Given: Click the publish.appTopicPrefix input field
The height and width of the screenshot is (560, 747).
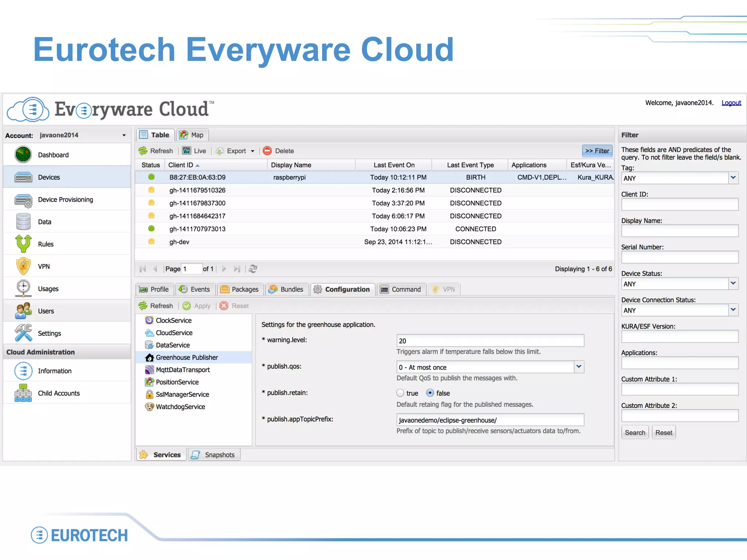Looking at the screenshot, I should pos(490,420).
